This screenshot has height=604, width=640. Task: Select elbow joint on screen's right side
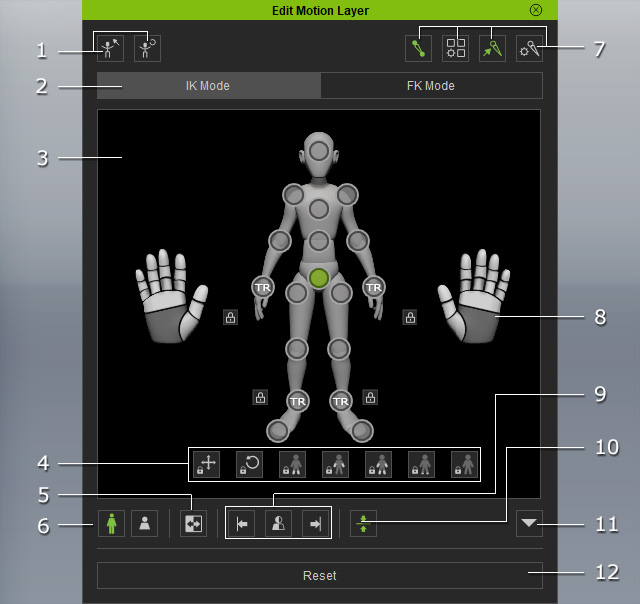pos(358,241)
